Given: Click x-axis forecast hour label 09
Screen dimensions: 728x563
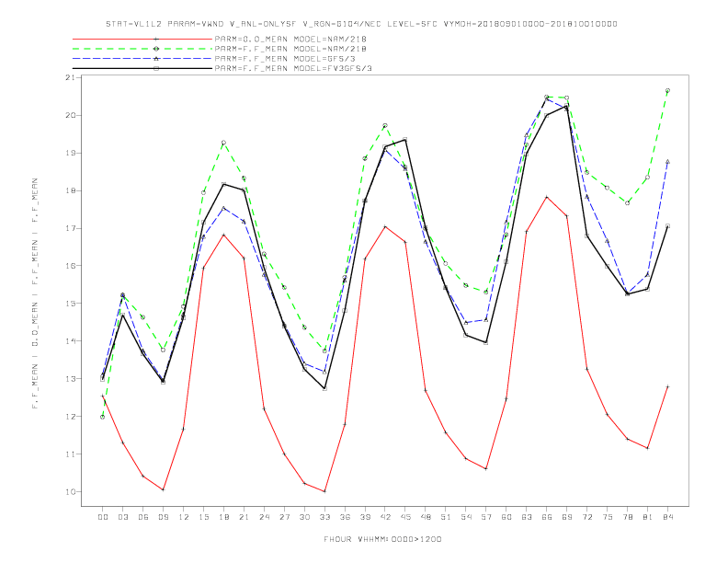Looking at the screenshot, I should pos(163,517).
